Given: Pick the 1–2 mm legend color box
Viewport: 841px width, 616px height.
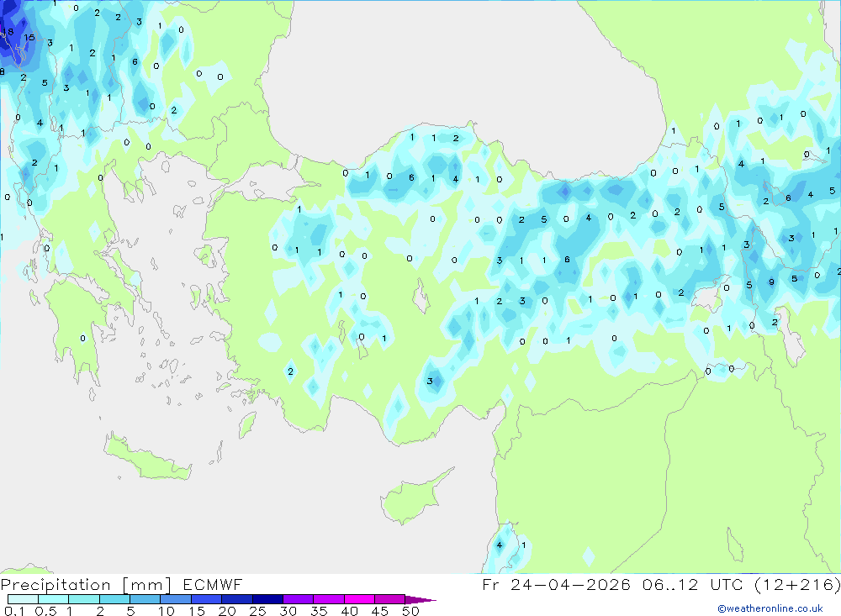Looking at the screenshot, I should [x=84, y=599].
